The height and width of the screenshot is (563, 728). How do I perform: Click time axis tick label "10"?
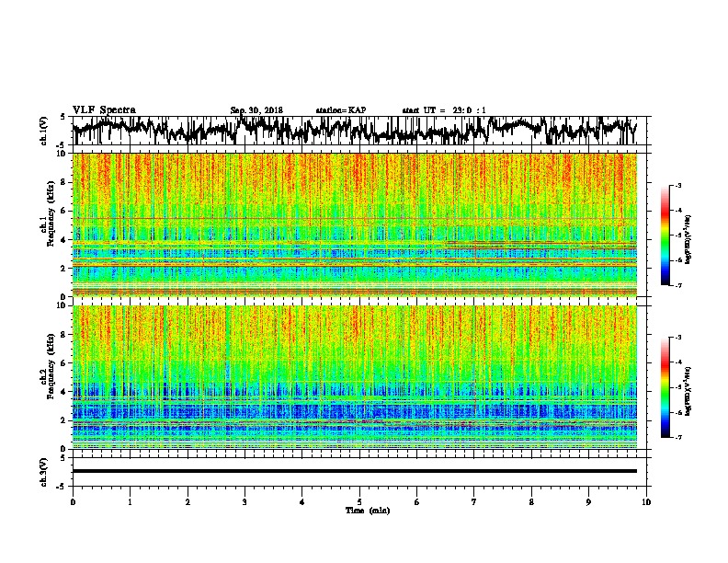(646, 502)
